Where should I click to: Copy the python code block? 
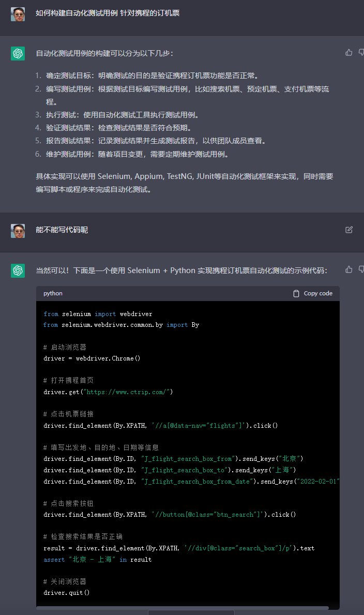pos(313,293)
